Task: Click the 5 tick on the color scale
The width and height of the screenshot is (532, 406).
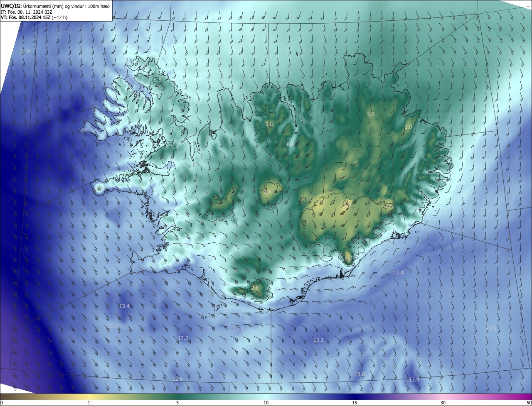Action: [x=177, y=403]
